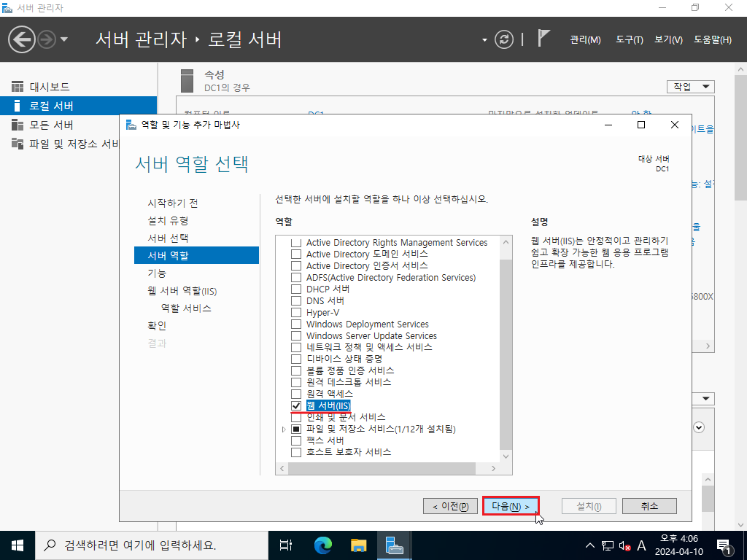Viewport: 747px width, 560px height.
Task: Check the 팩스 서버 role
Action: point(296,440)
